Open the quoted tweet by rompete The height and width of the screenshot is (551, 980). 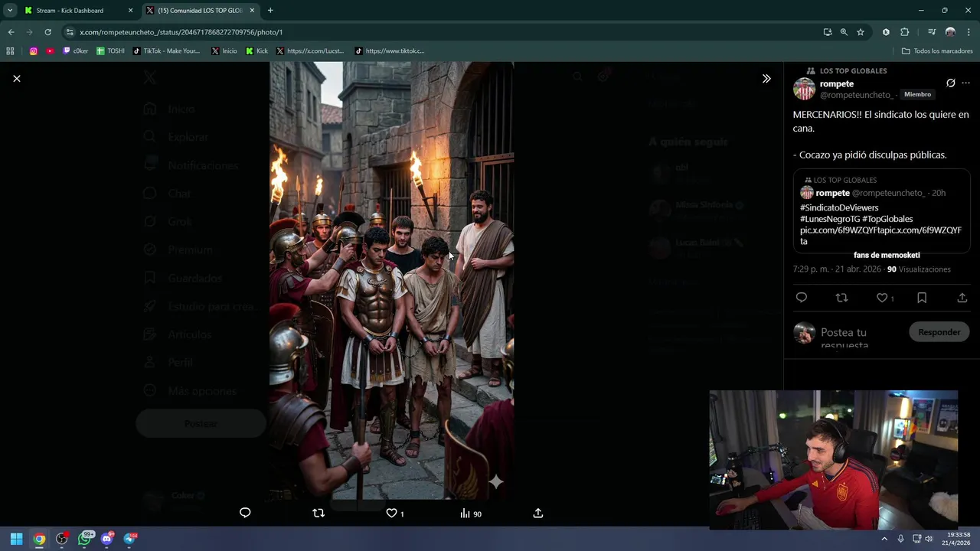(x=881, y=211)
